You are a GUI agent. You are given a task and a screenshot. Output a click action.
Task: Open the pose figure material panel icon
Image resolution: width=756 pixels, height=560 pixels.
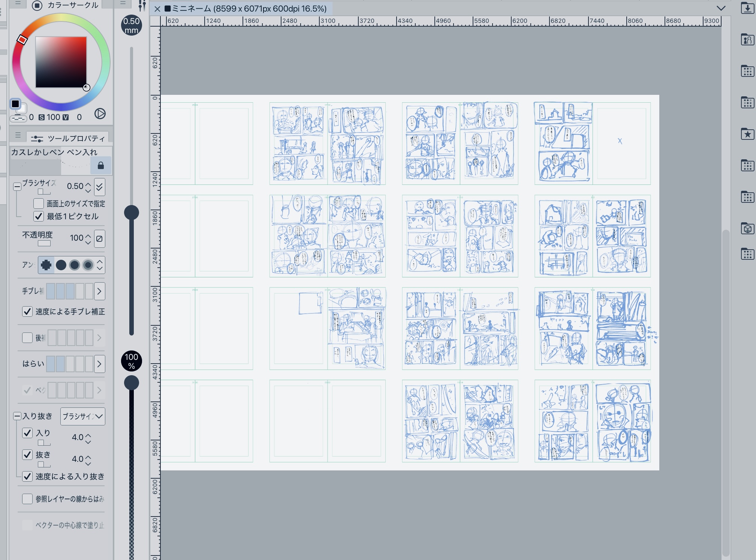coord(747,39)
